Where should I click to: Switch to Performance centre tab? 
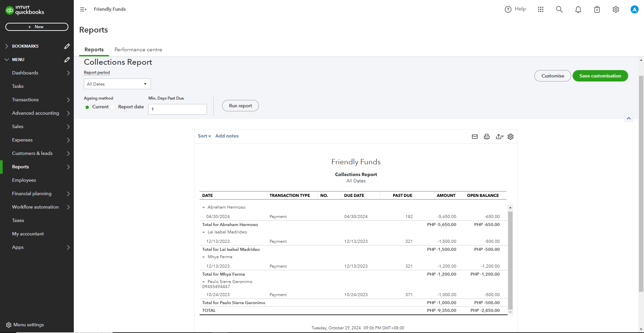[x=138, y=50]
